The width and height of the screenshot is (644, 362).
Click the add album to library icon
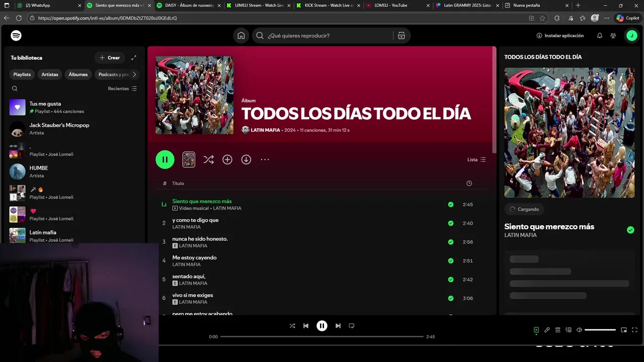point(227,159)
